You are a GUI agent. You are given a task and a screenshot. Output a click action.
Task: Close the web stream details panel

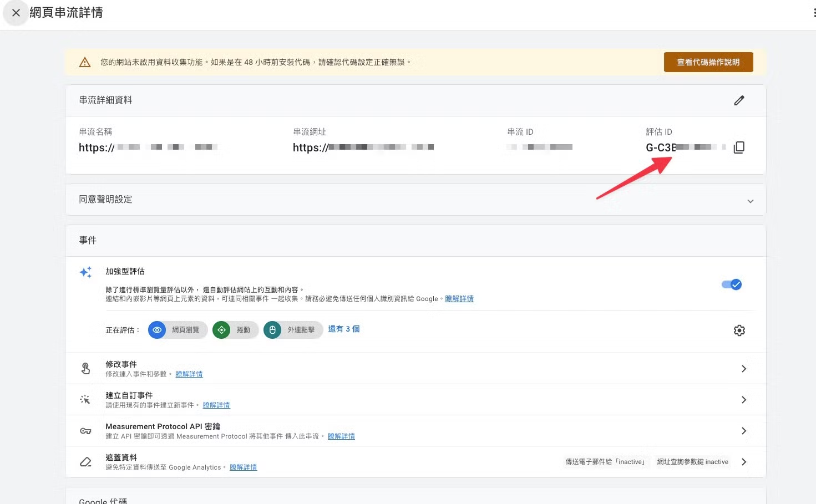tap(16, 13)
